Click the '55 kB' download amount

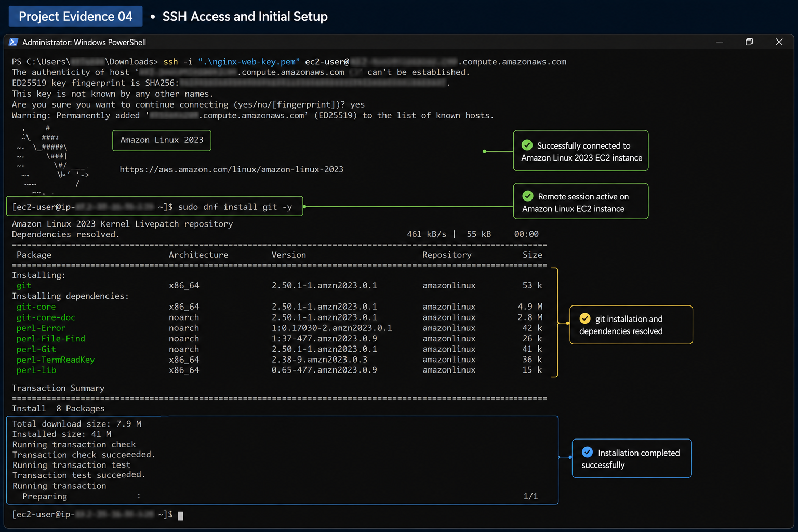click(x=478, y=234)
